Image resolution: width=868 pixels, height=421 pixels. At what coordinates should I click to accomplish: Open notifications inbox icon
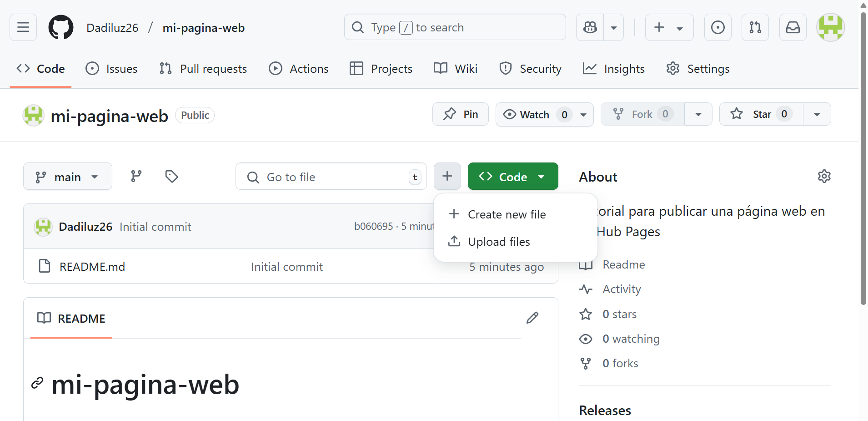click(793, 27)
